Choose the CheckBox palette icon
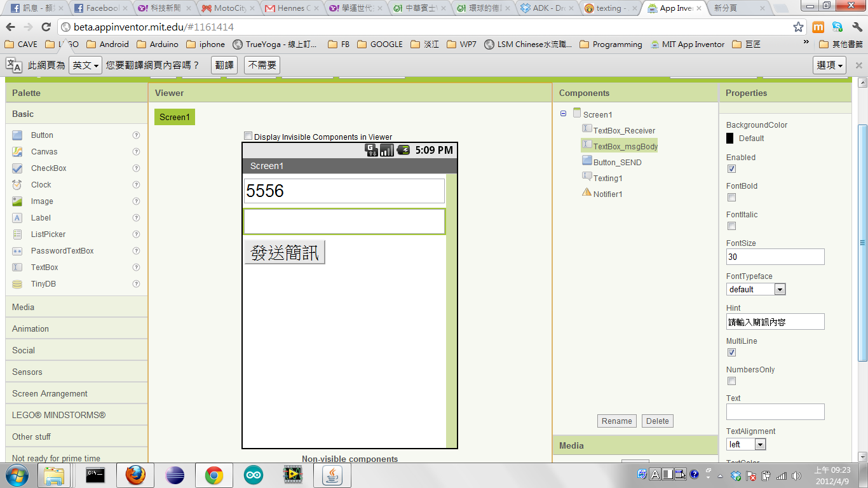The image size is (868, 488). pyautogui.click(x=17, y=168)
